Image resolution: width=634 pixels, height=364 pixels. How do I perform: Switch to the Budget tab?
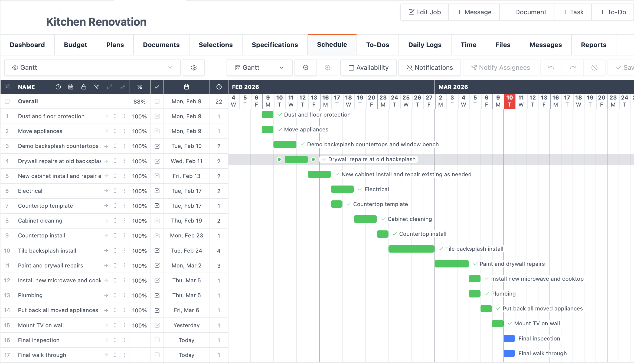tap(75, 45)
